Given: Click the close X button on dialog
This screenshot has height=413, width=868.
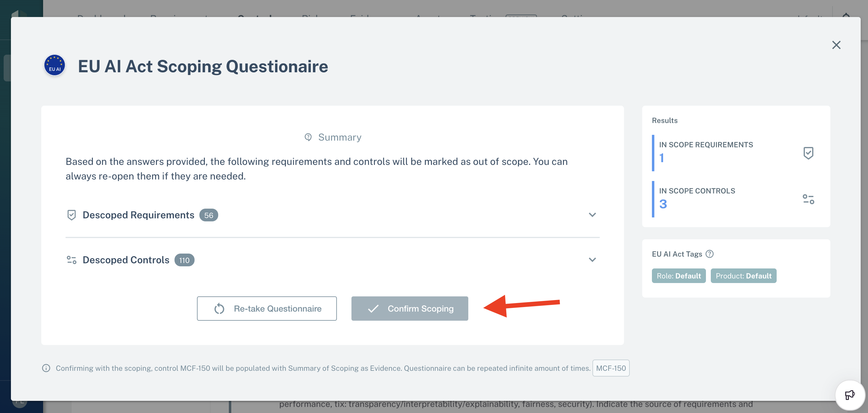Looking at the screenshot, I should pyautogui.click(x=836, y=44).
